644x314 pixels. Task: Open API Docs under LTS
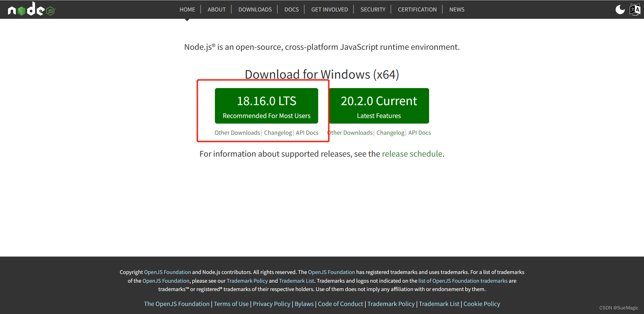[307, 133]
